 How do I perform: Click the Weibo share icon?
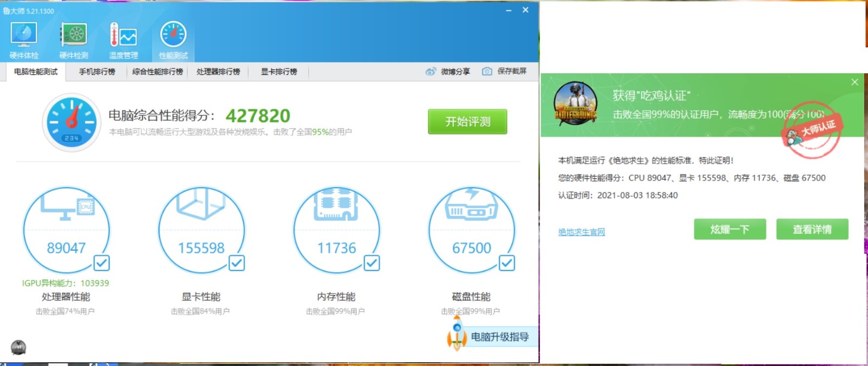tap(431, 72)
